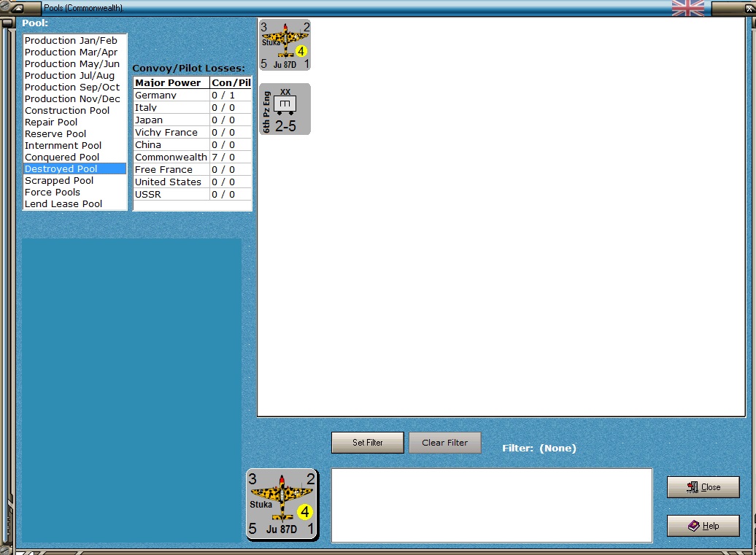Click the empty unit description text box

(492, 505)
